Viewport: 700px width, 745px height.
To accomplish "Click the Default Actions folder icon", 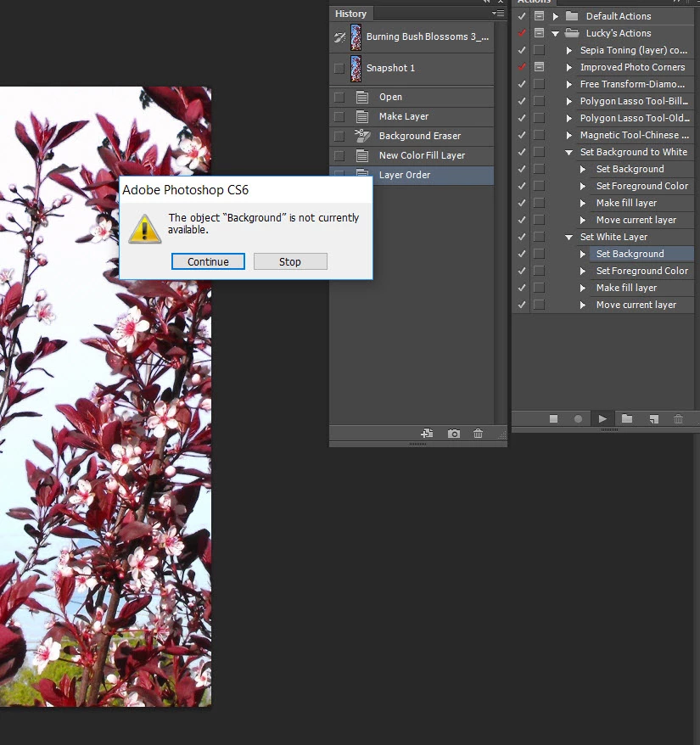I will [x=572, y=16].
